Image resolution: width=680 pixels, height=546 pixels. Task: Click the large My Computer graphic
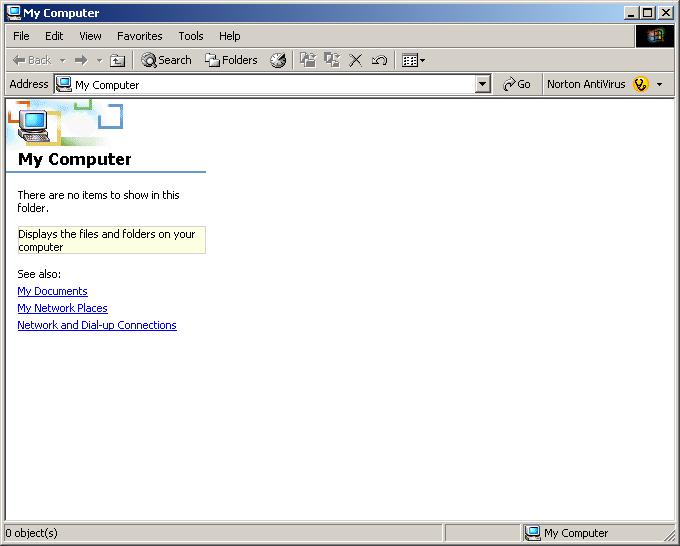34,126
